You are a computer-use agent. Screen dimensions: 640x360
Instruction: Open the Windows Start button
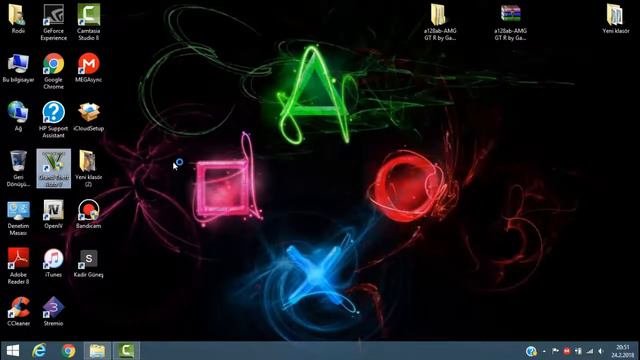(13, 351)
